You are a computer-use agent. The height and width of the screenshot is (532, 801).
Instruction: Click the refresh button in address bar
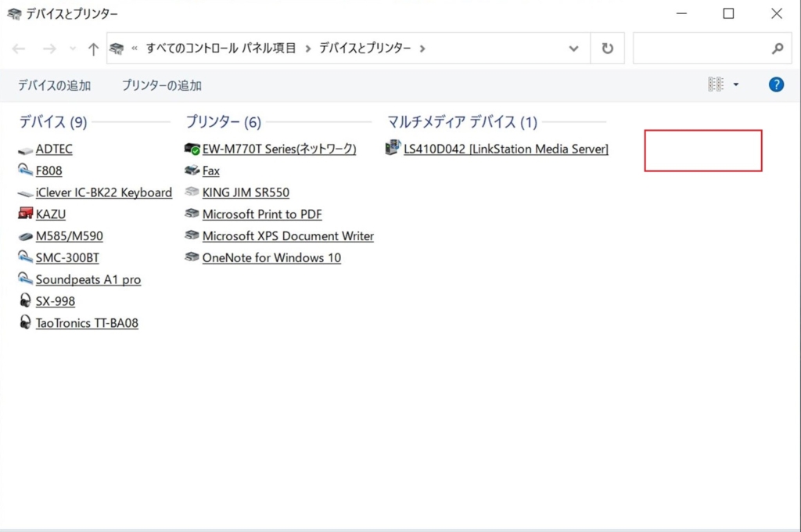[x=607, y=49]
